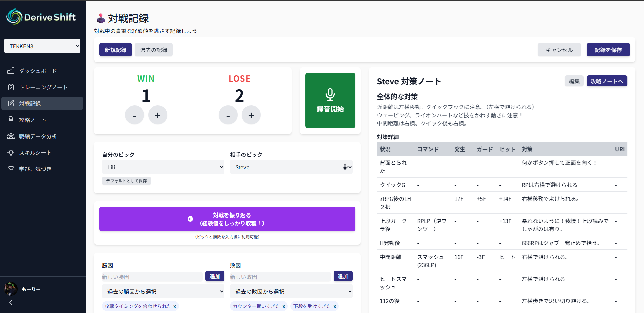Select the 学び、気づき sidebar icon
The width and height of the screenshot is (644, 313).
pyautogui.click(x=11, y=169)
